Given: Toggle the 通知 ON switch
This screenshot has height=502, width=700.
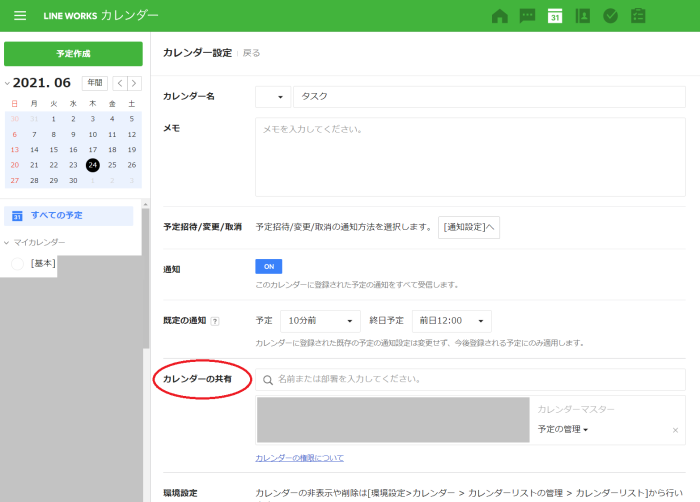Looking at the screenshot, I should (269, 267).
